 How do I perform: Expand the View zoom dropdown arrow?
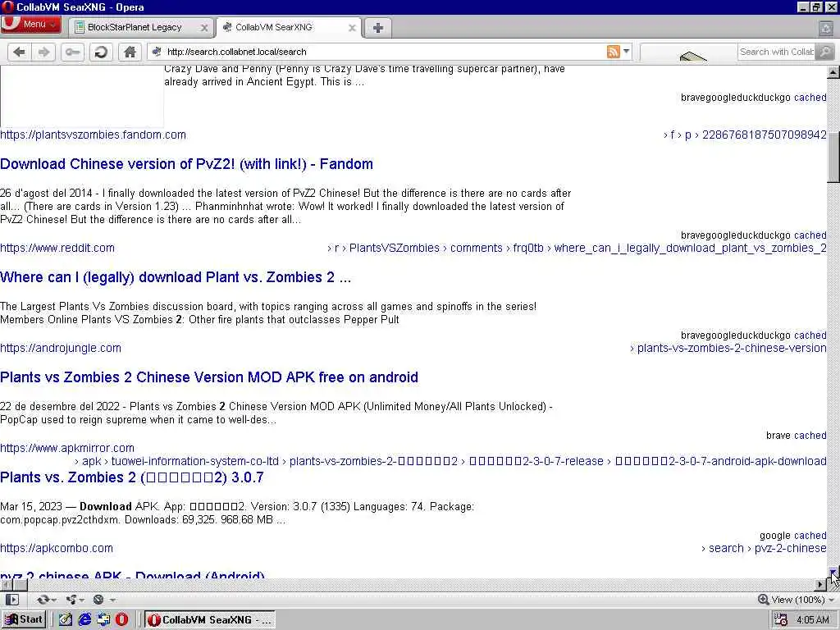click(831, 600)
